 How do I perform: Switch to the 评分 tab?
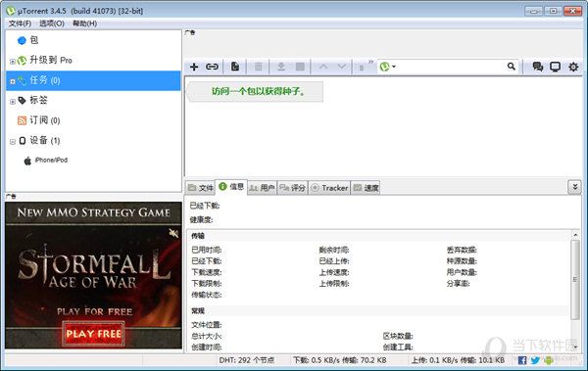point(292,188)
